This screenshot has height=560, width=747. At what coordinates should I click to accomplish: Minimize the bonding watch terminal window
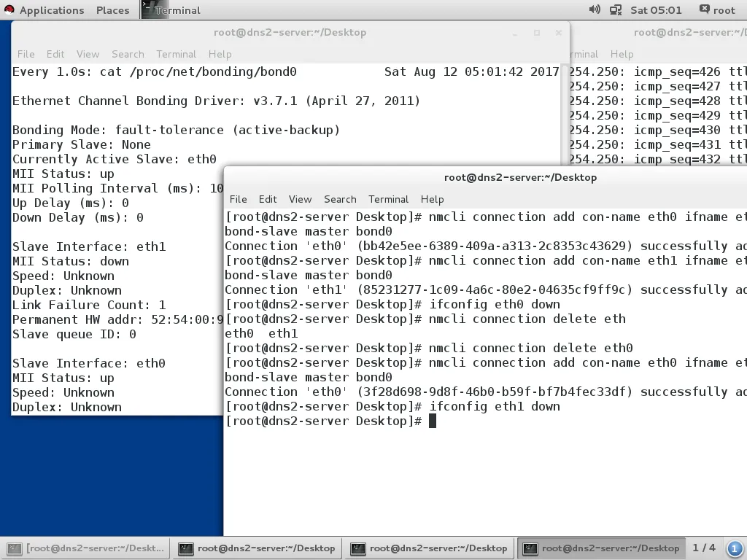(x=515, y=33)
